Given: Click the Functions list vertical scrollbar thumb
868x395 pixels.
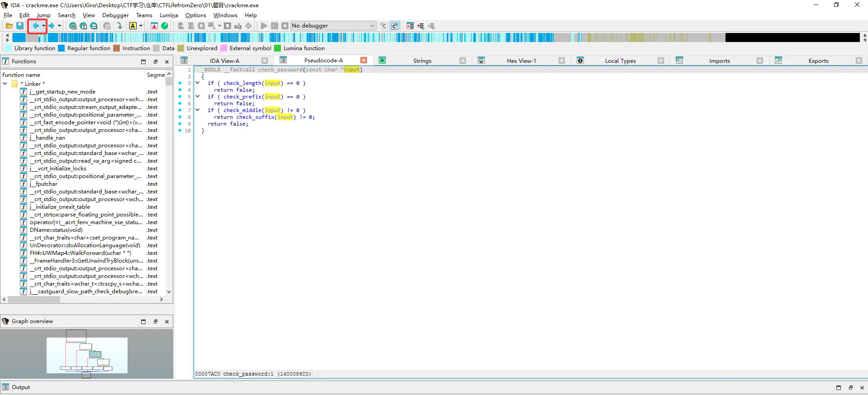Looking at the screenshot, I should coord(169,81).
